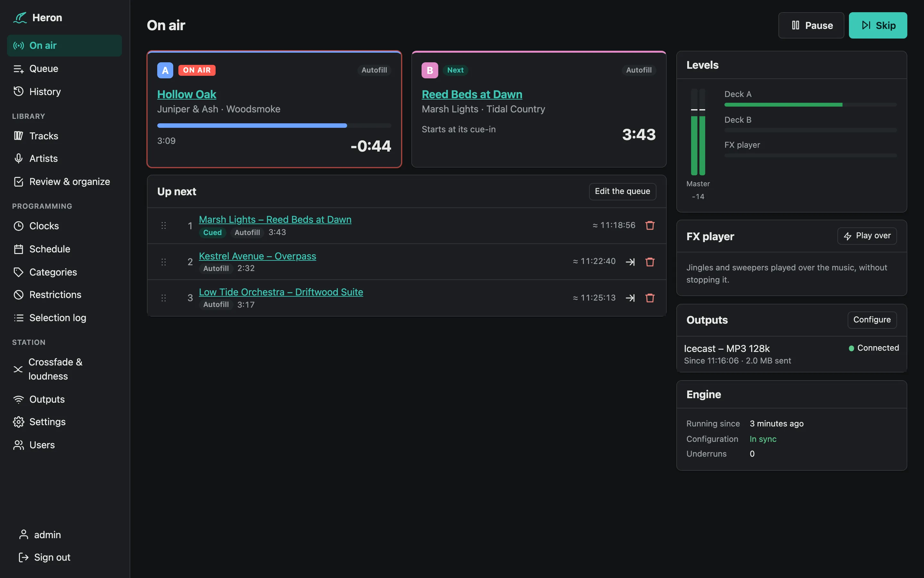This screenshot has height=578, width=924.
Task: Click the Crossfade & loudness cross icon
Action: click(18, 369)
